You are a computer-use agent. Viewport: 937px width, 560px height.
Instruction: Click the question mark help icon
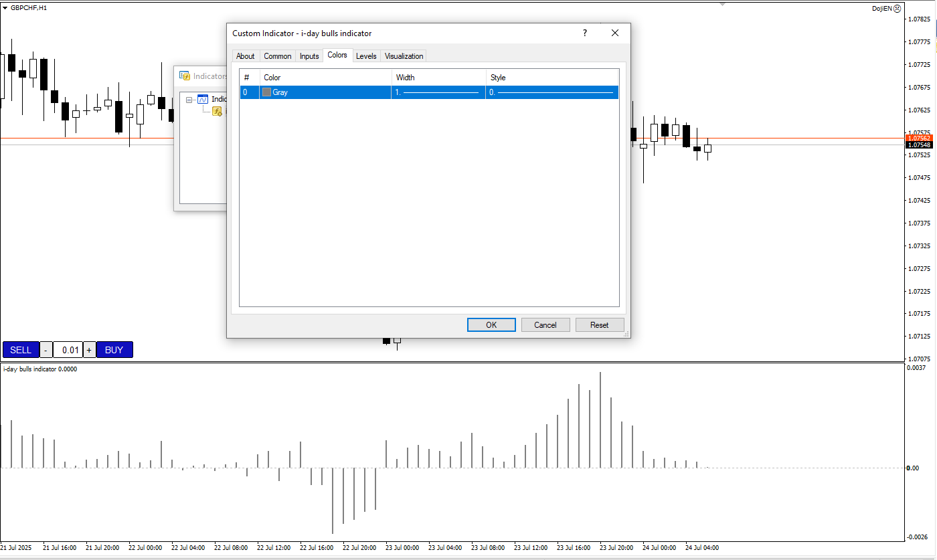click(584, 33)
